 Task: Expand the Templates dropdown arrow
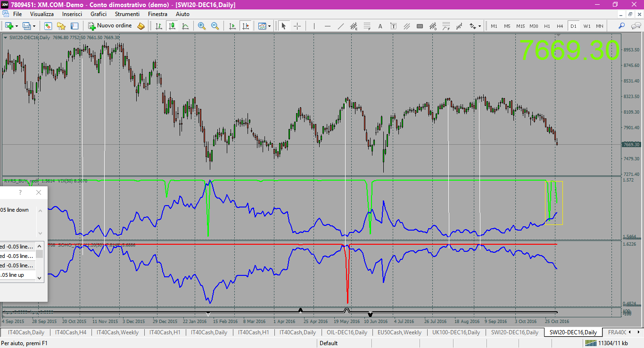click(x=269, y=26)
